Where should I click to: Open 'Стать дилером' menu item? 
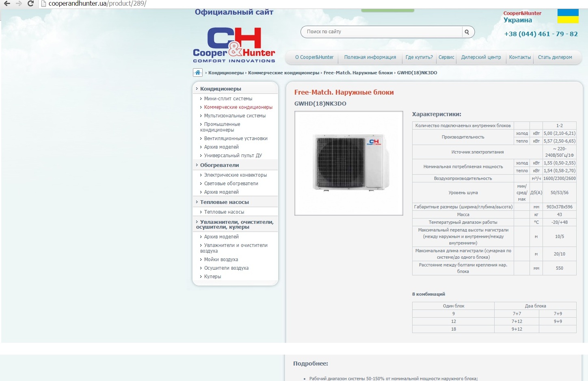tap(555, 57)
